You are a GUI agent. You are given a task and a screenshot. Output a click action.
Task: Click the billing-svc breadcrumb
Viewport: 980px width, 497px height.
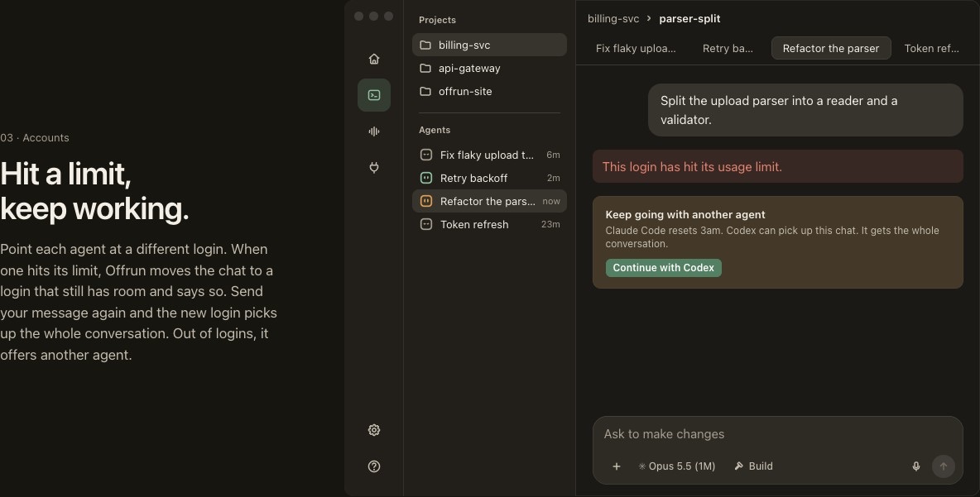coord(613,19)
